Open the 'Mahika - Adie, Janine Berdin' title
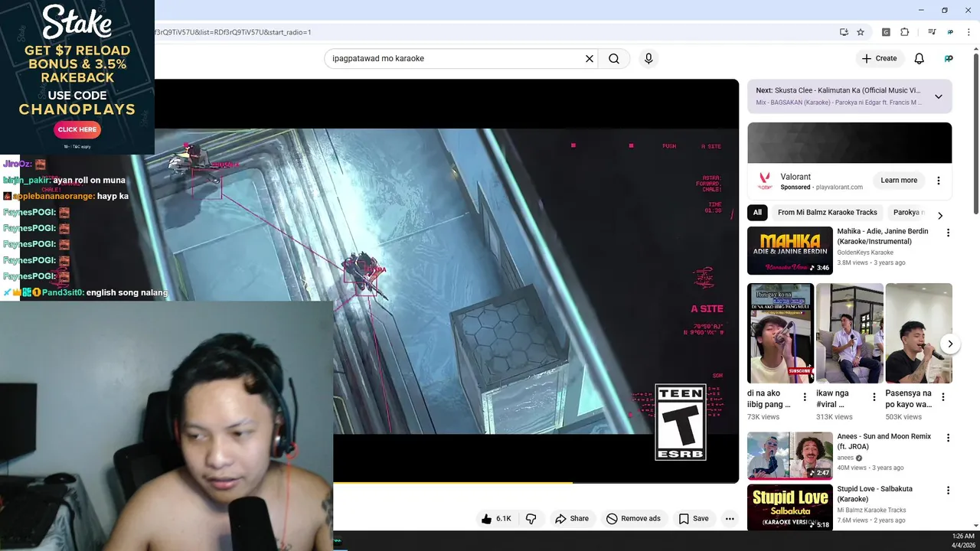The height and width of the screenshot is (551, 980). point(883,236)
